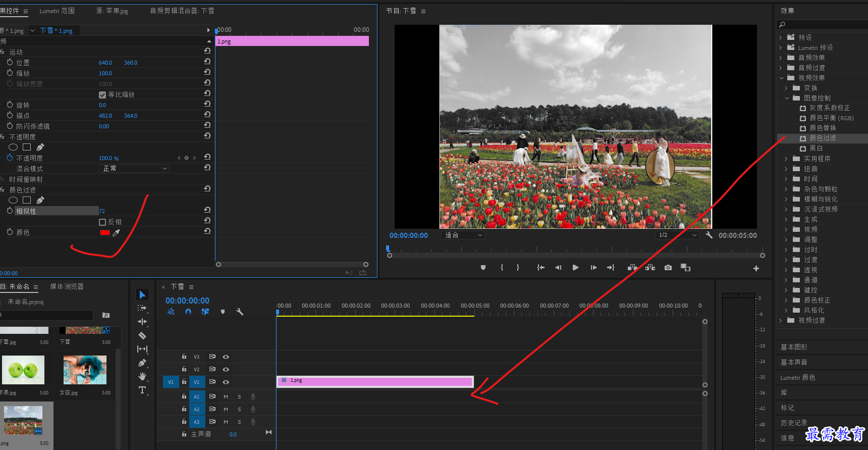Toggle lock on V3 track
The height and width of the screenshot is (450, 868).
[x=184, y=356]
